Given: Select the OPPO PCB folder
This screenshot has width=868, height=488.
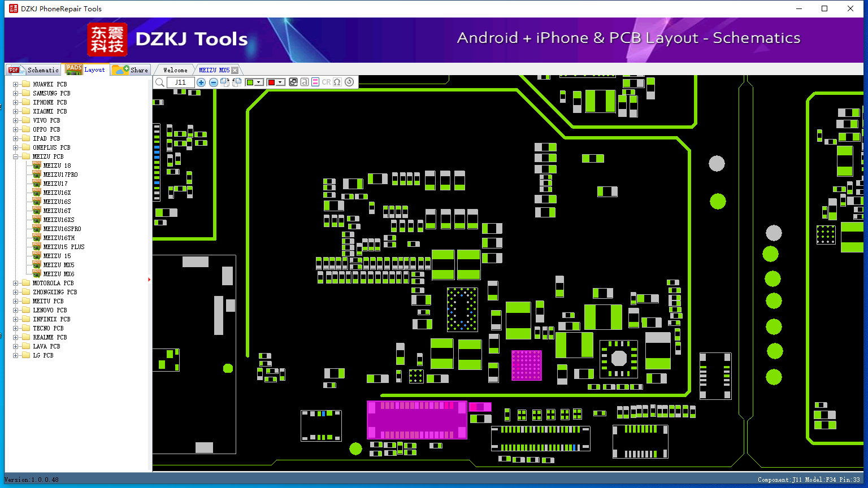Looking at the screenshot, I should tap(46, 129).
